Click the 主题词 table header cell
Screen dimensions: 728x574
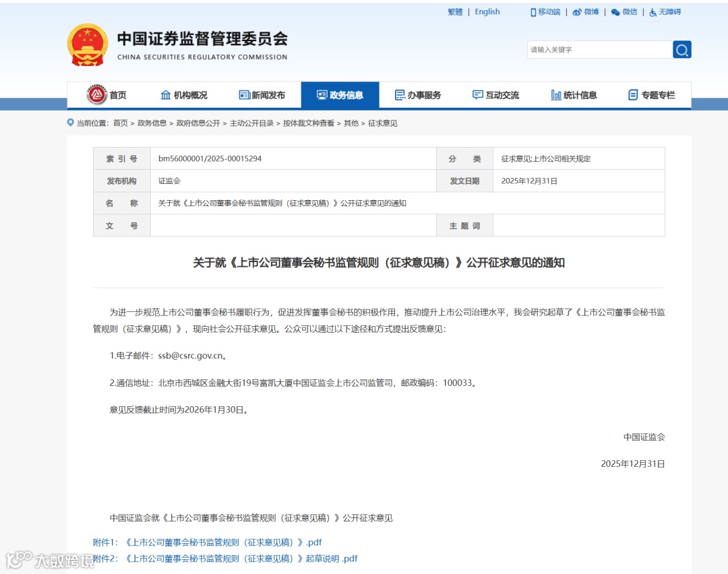coord(464,226)
